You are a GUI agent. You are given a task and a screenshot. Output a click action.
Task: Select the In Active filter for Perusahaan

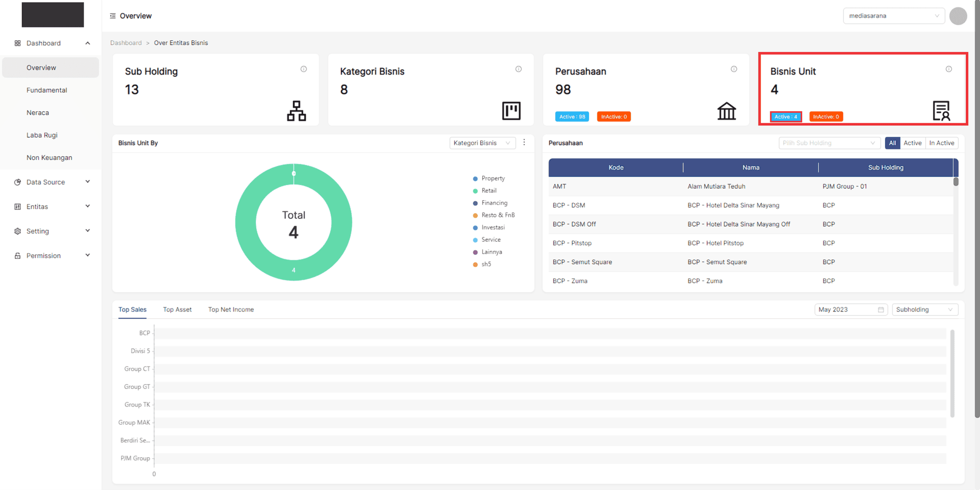point(941,143)
